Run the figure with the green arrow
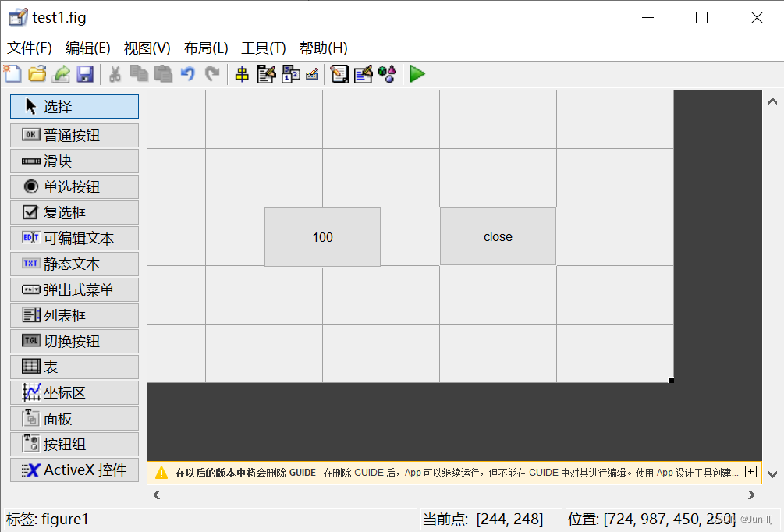The height and width of the screenshot is (532, 784). coord(417,74)
